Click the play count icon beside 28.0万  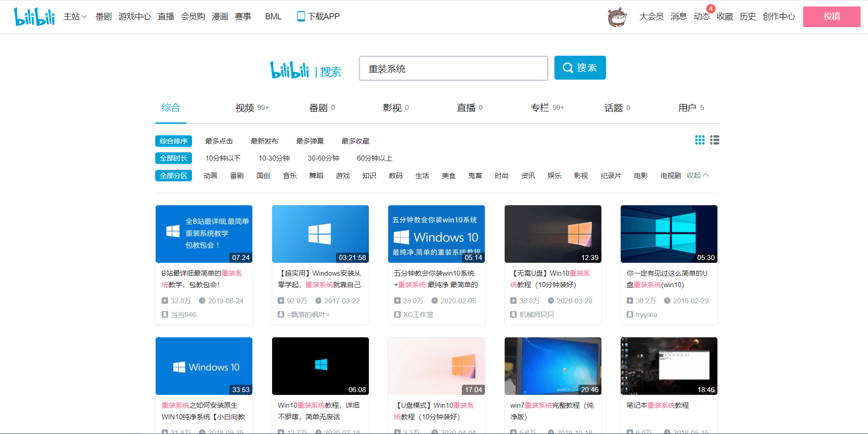tap(397, 301)
